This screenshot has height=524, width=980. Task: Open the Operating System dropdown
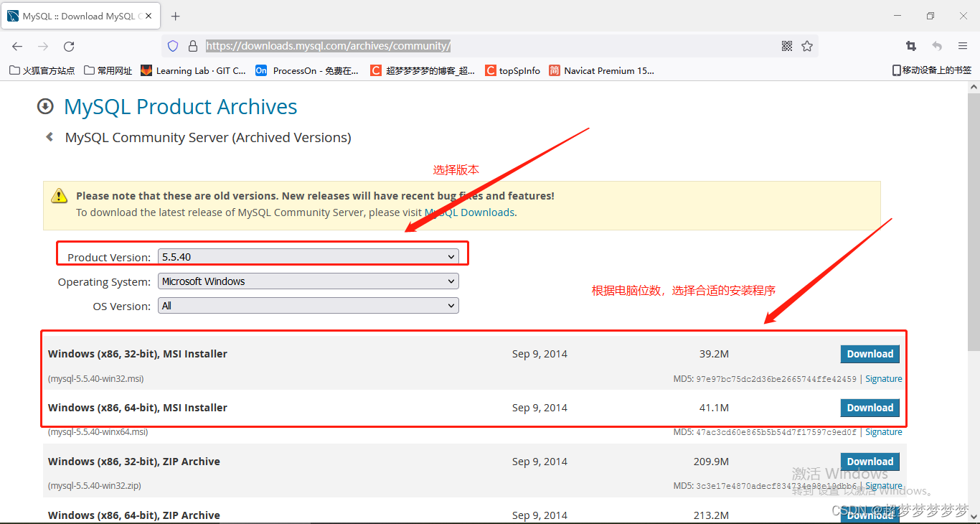[x=308, y=281]
